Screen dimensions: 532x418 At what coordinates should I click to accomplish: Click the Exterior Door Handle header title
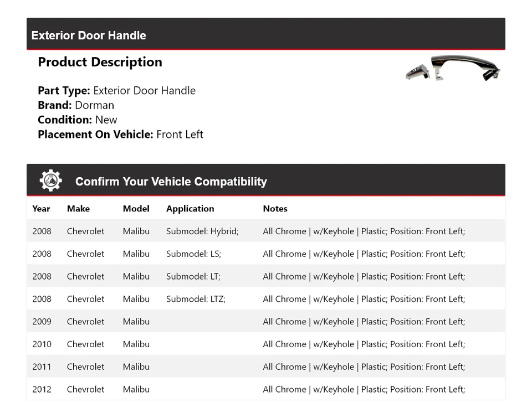pos(89,35)
